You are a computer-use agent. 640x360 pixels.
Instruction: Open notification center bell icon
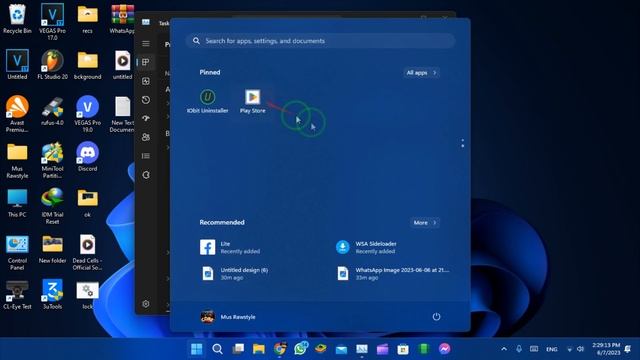pyautogui.click(x=629, y=349)
